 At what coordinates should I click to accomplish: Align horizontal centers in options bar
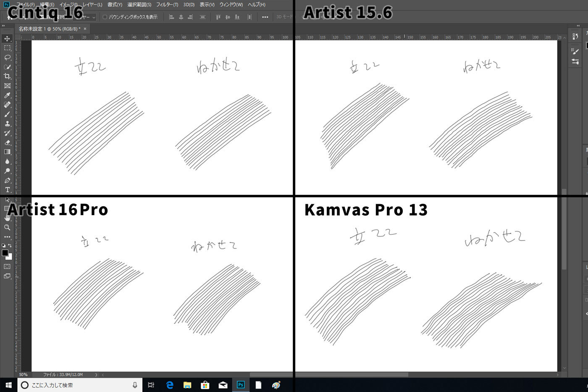coord(181,17)
